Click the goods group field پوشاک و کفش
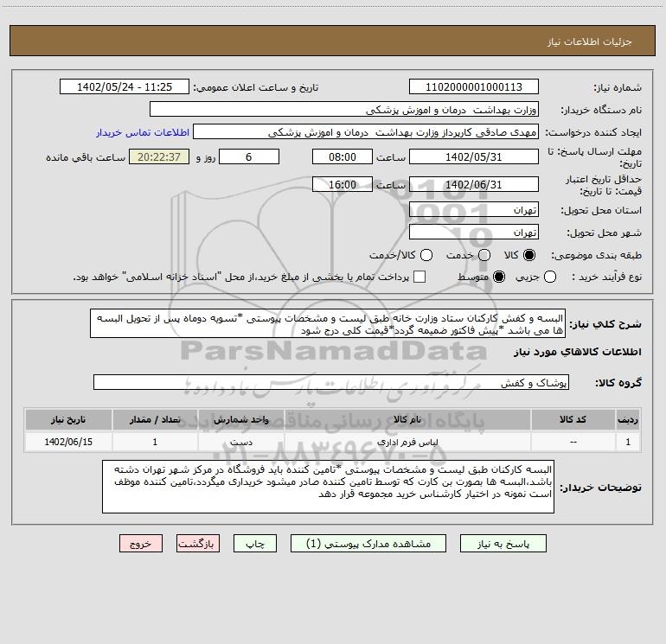Image resolution: width=666 pixels, height=644 pixels. (x=331, y=382)
